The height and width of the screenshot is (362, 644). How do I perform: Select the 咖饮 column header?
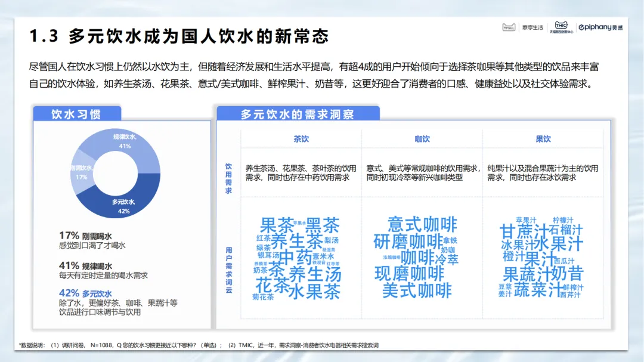coord(422,139)
